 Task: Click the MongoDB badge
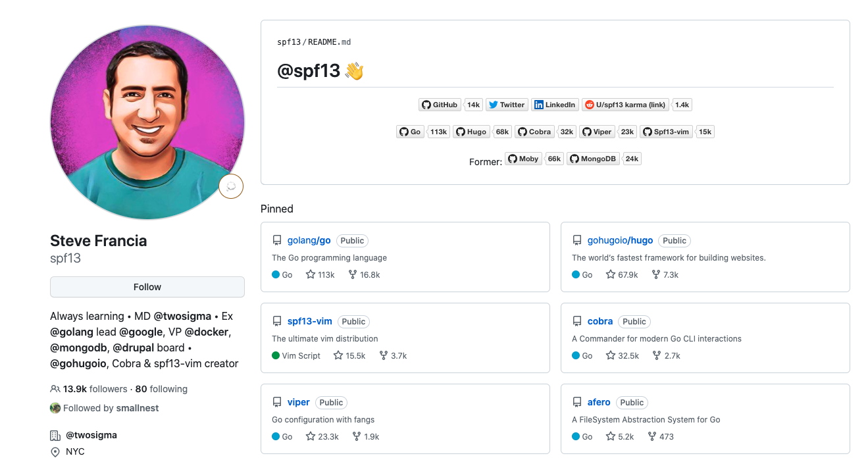coord(593,159)
